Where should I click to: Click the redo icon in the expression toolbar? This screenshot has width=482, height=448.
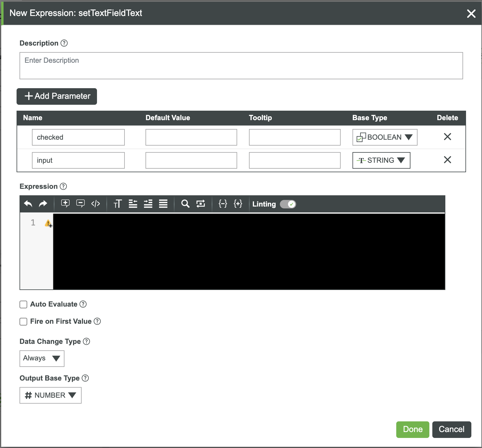[43, 204]
